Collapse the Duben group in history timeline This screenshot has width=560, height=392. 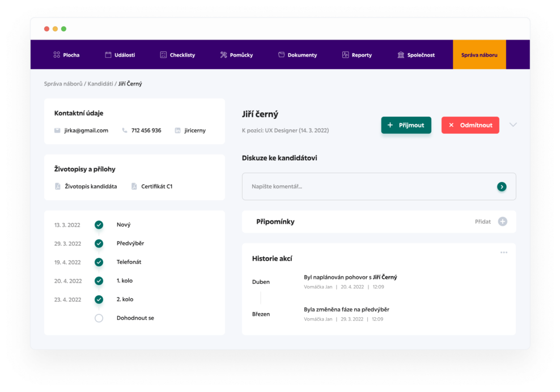pyautogui.click(x=261, y=282)
